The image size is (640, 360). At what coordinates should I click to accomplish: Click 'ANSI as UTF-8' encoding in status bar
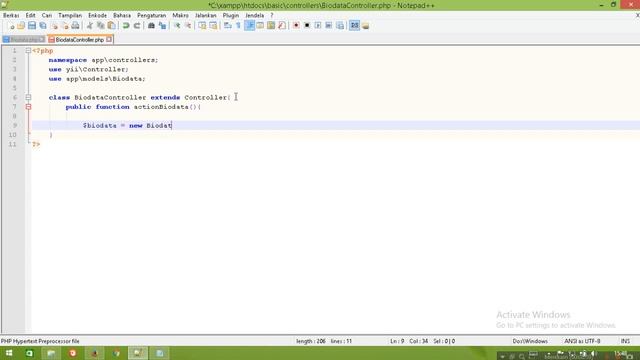coord(582,341)
